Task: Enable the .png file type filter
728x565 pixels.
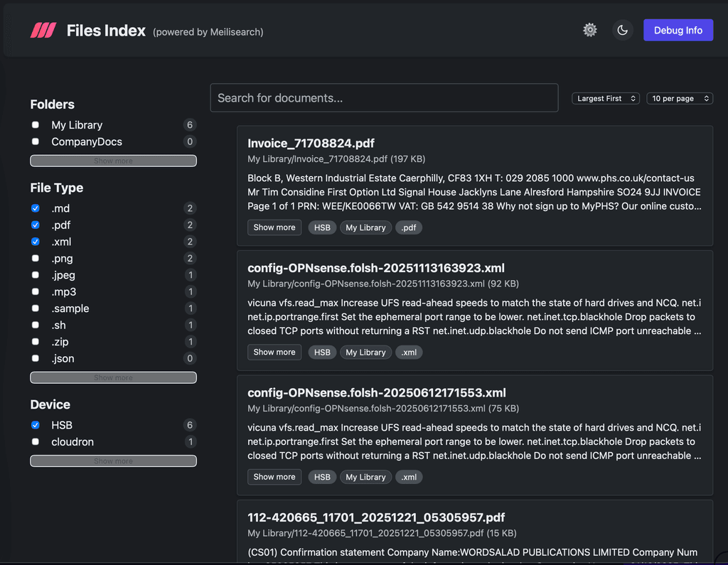Action: (35, 259)
